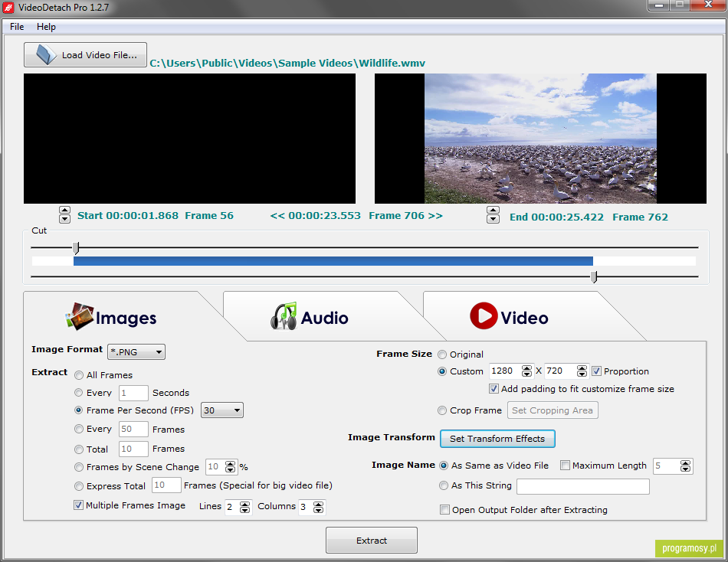The image size is (728, 562).
Task: Open the File menu
Action: (x=17, y=27)
